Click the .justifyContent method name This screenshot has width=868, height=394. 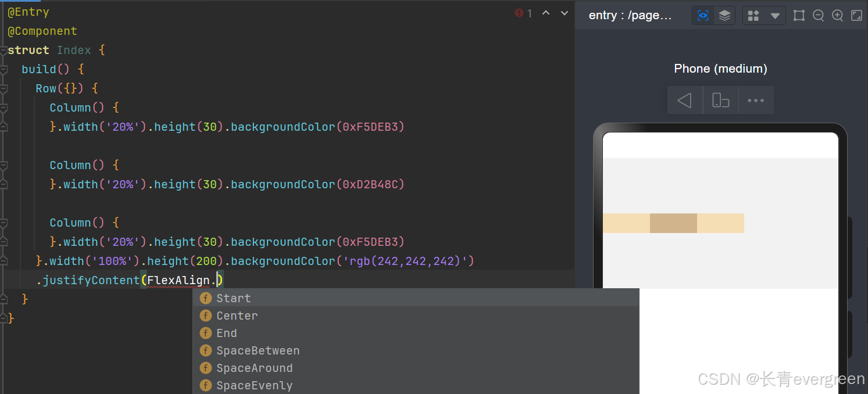pos(87,280)
